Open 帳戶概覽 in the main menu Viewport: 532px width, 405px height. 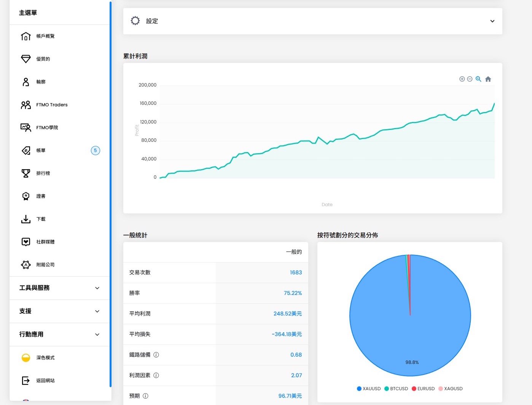pyautogui.click(x=45, y=36)
